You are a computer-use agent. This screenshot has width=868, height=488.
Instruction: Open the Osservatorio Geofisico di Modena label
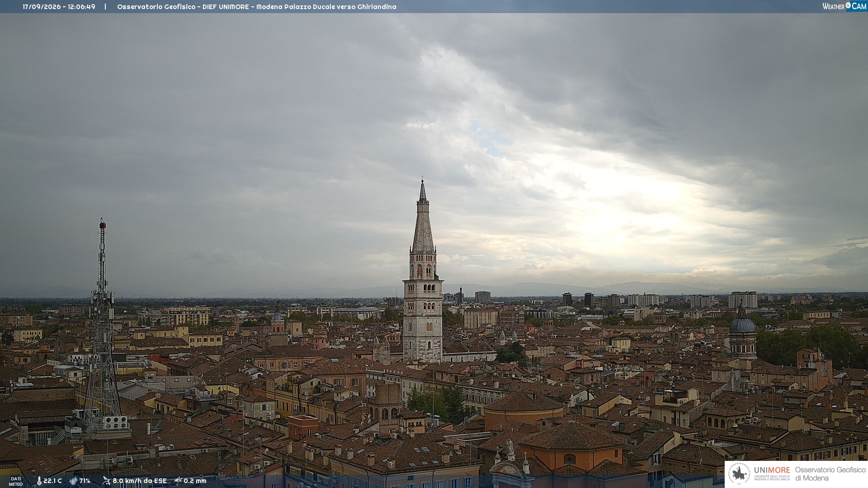pyautogui.click(x=830, y=474)
